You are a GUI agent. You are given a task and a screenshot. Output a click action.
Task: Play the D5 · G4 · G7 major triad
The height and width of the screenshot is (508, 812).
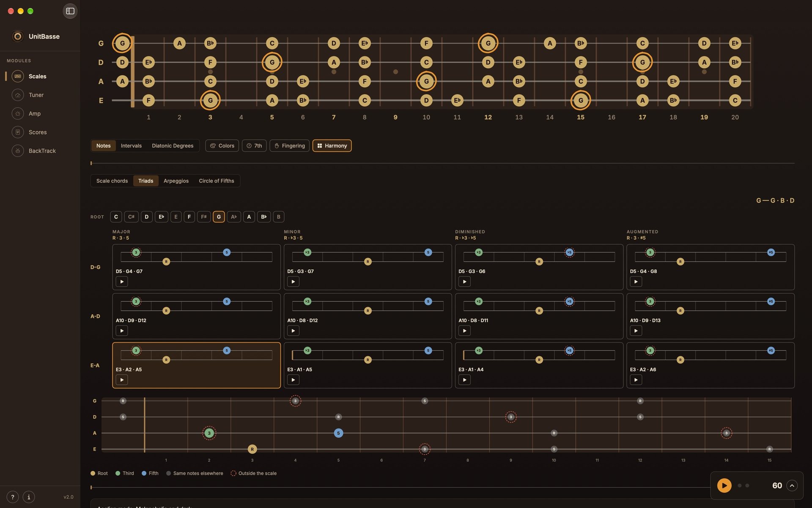(x=122, y=282)
